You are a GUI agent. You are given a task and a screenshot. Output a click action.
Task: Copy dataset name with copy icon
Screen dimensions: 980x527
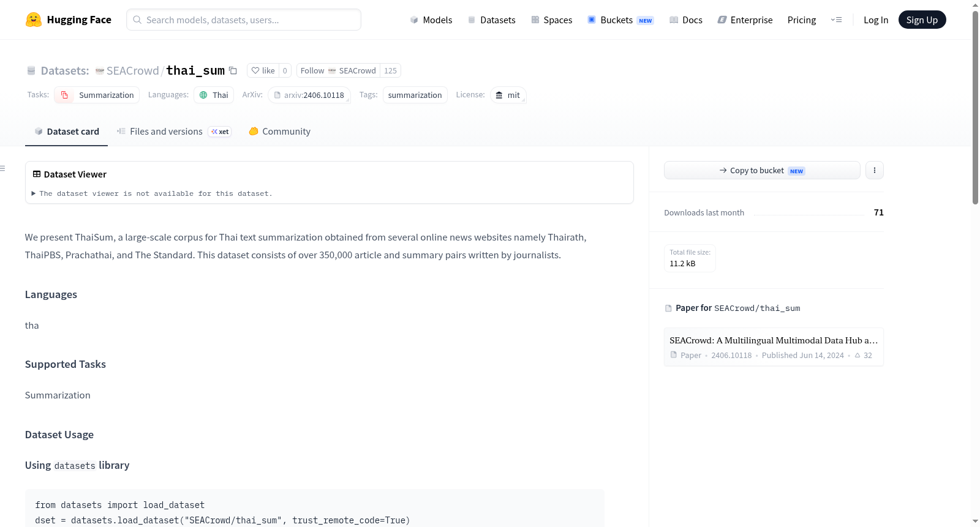click(233, 70)
